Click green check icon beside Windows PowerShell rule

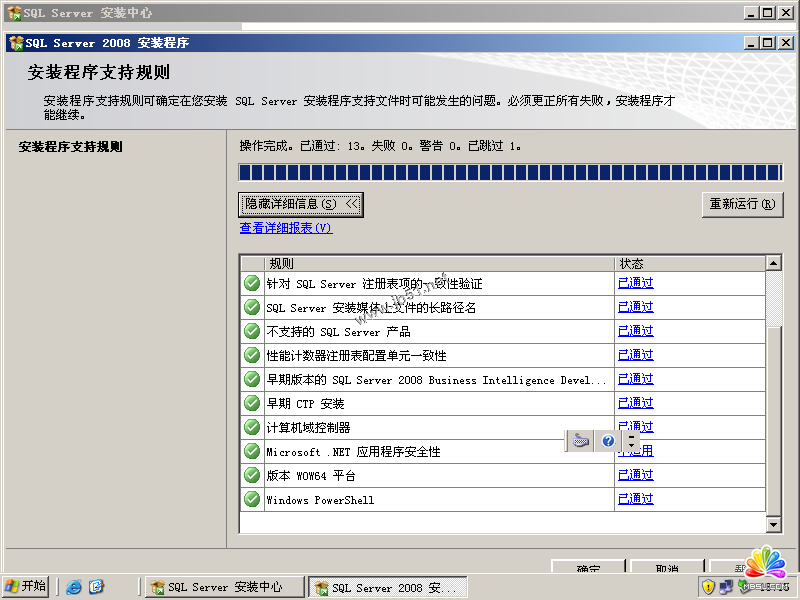[x=252, y=499]
